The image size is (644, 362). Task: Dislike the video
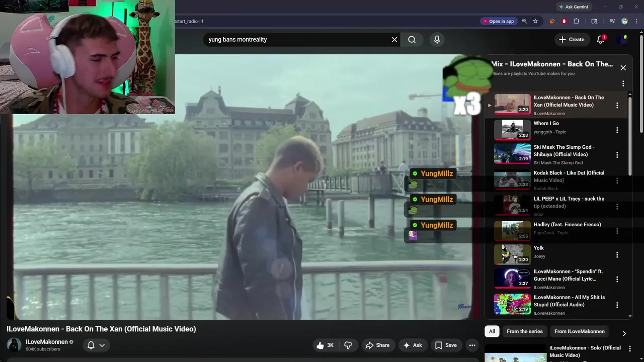[348, 345]
